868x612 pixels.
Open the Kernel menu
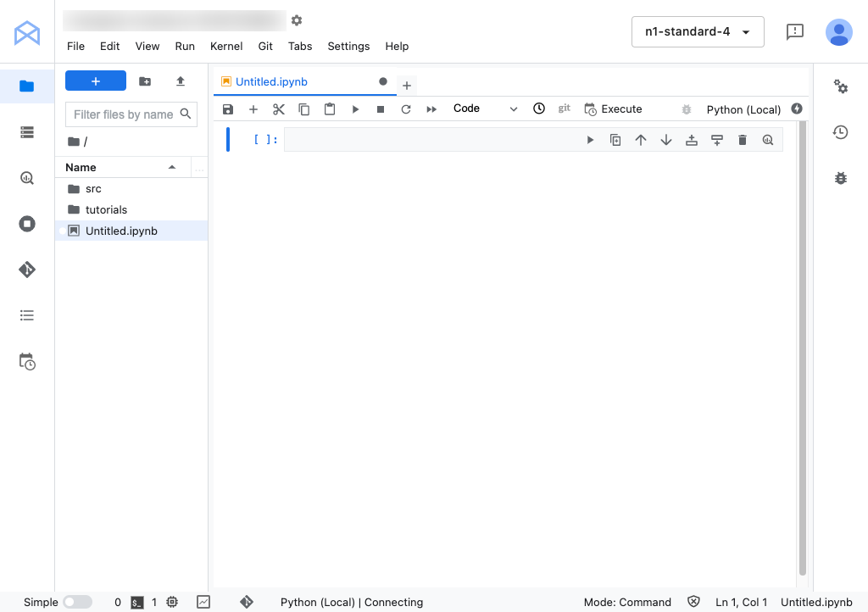click(226, 47)
